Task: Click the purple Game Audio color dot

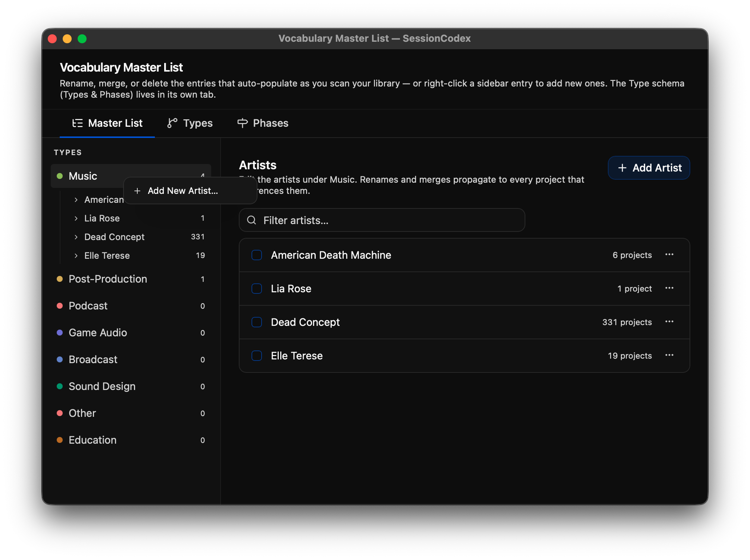Action: 60,333
